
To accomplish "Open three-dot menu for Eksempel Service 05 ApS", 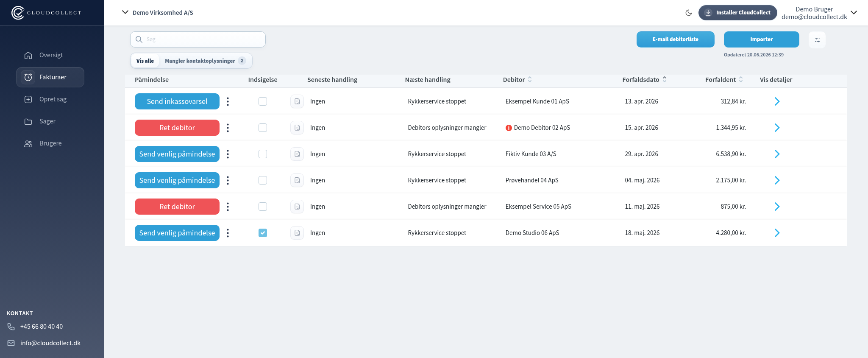I will pos(228,207).
